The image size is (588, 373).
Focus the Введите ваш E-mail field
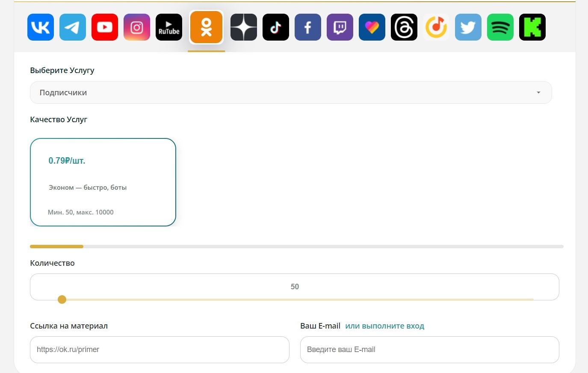pos(430,350)
